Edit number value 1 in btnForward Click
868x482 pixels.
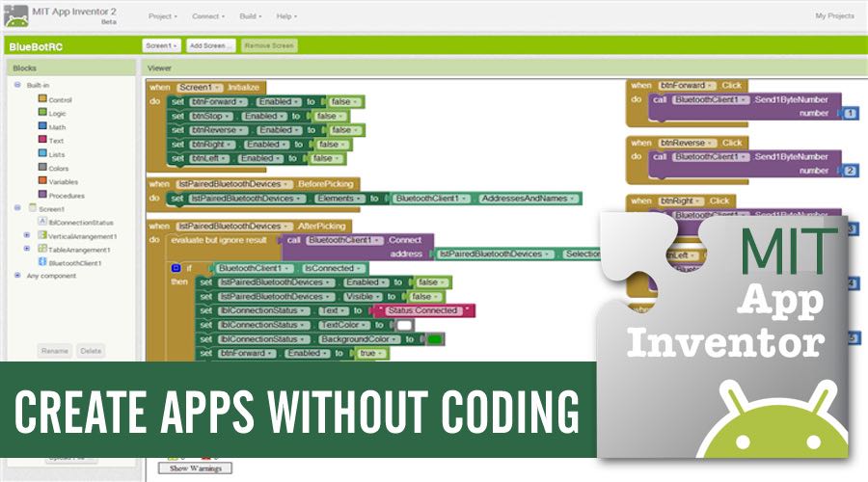pyautogui.click(x=850, y=113)
